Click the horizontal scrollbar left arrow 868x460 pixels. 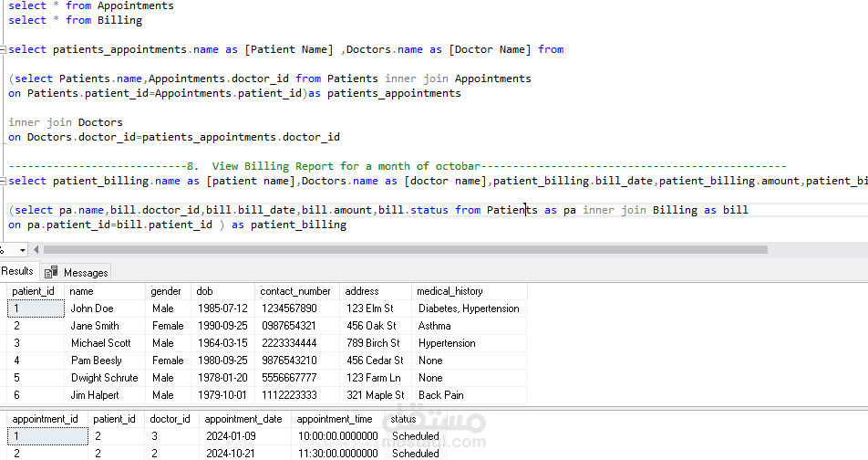tap(35, 249)
